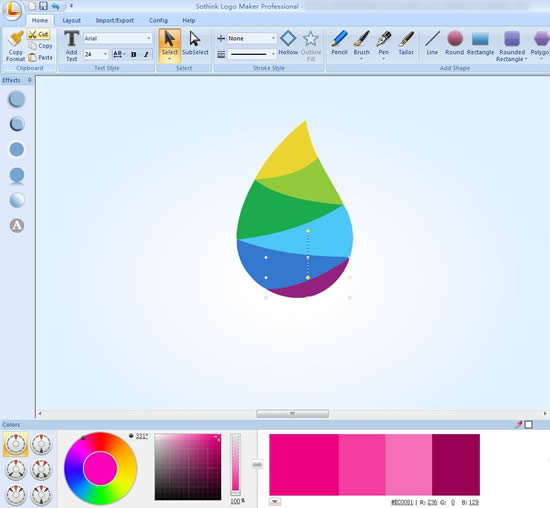The height and width of the screenshot is (508, 550).
Task: Expand the Rounded Rectangle dropdown arrow
Action: [526, 59]
